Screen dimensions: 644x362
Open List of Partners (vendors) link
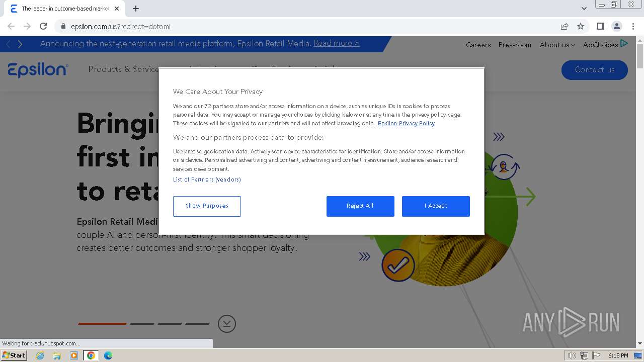(207, 179)
